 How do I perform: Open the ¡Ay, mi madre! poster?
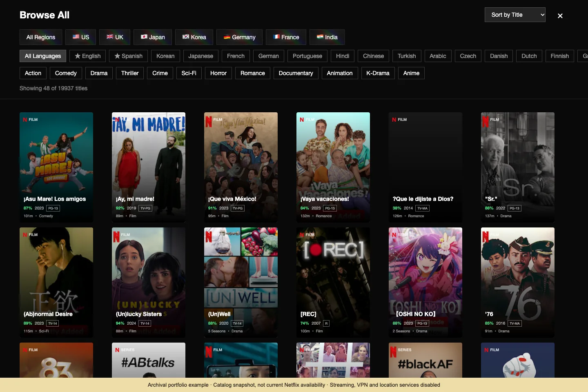pos(149,167)
